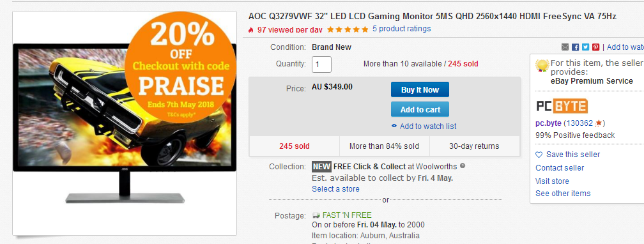Share listing on Twitter icon
The height and width of the screenshot is (244, 644).
(586, 47)
